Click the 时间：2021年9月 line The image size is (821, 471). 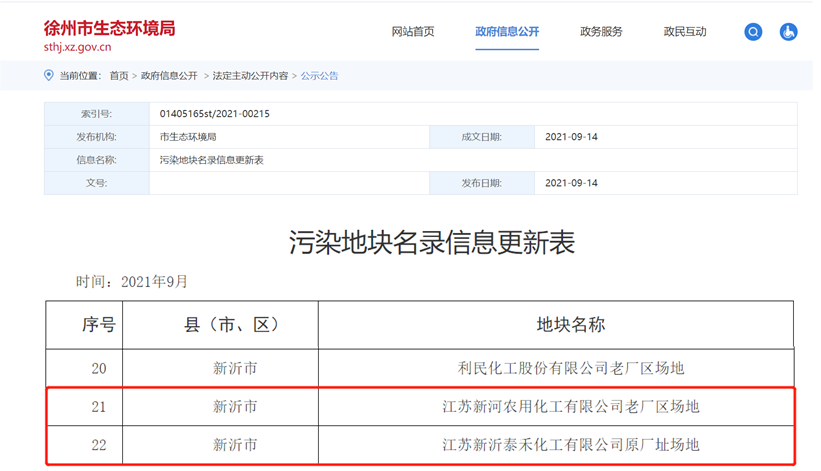pyautogui.click(x=132, y=282)
